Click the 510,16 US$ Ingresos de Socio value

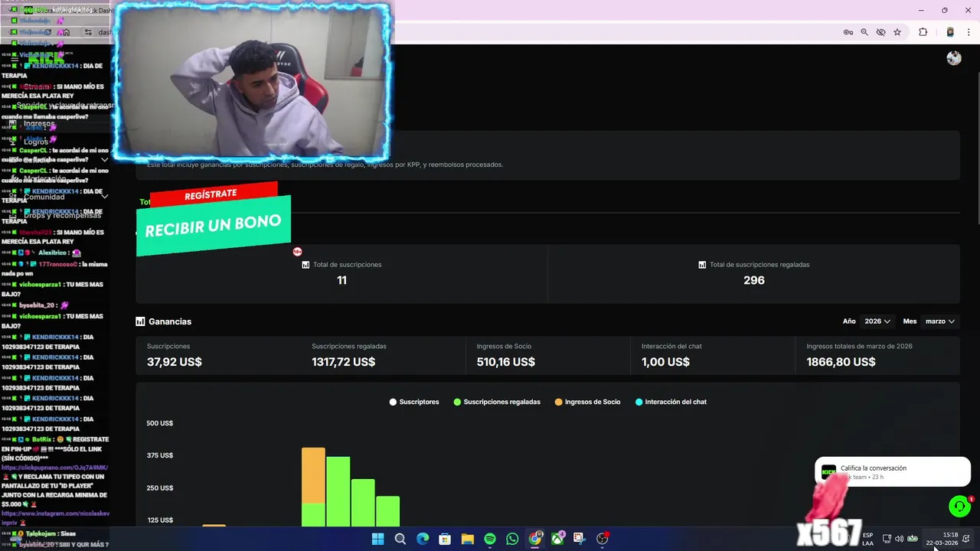click(506, 362)
